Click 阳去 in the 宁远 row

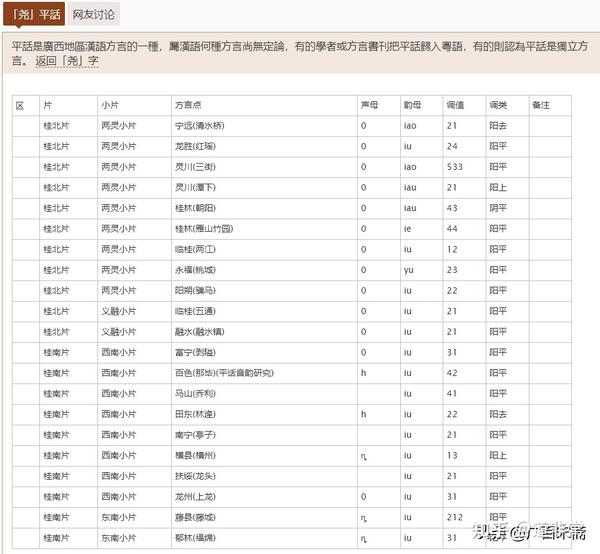click(x=498, y=126)
